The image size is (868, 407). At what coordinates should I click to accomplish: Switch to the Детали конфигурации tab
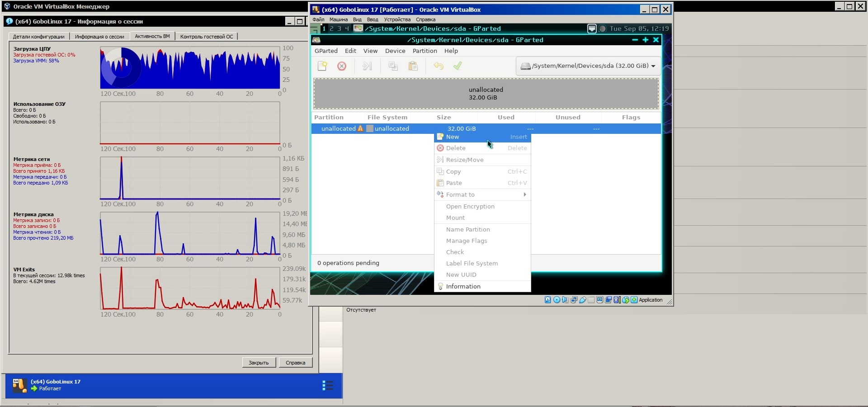tap(38, 37)
